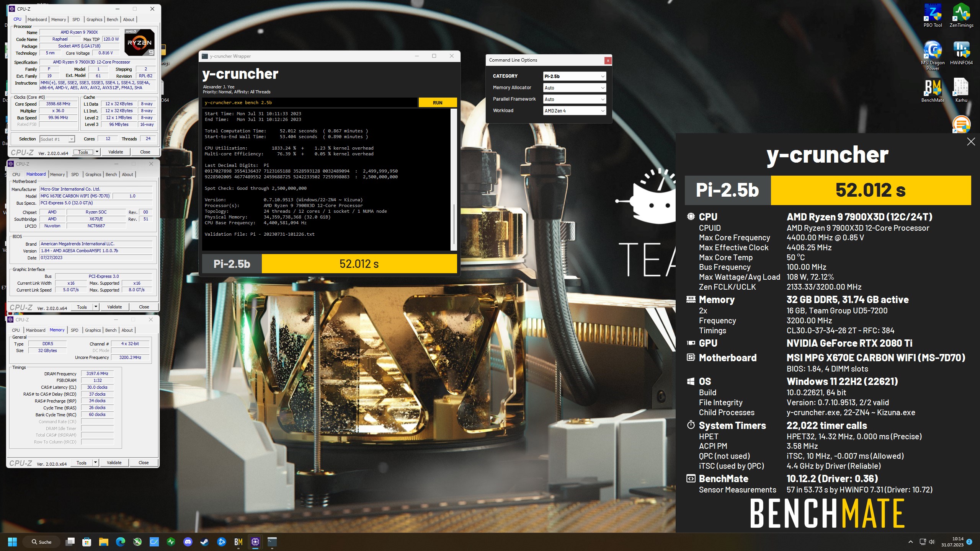Open the Socket #1 Selection dropdown in CPU-Z
The image size is (980, 551).
(57, 139)
